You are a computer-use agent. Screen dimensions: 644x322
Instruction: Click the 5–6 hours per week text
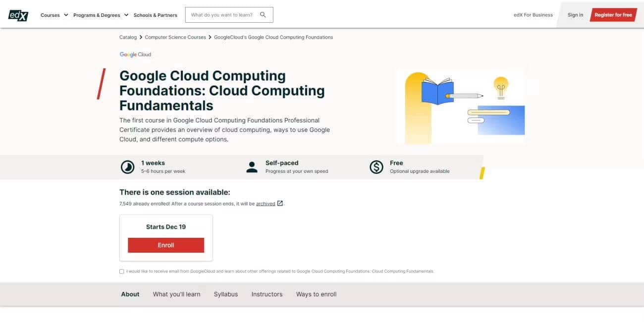(x=163, y=171)
